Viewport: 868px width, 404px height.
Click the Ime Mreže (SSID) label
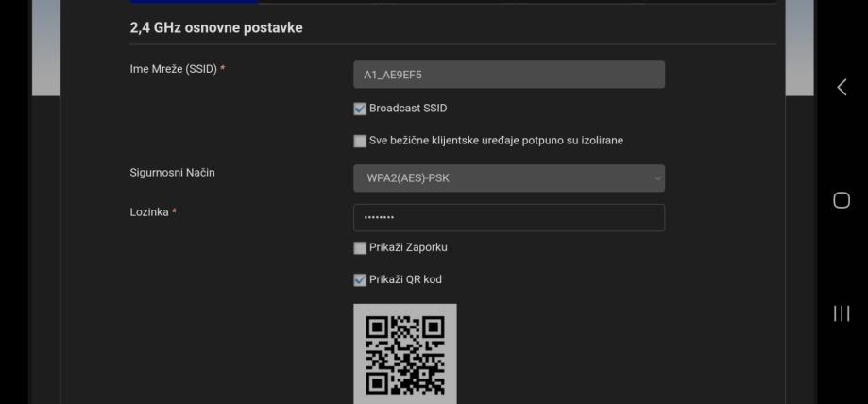(178, 69)
